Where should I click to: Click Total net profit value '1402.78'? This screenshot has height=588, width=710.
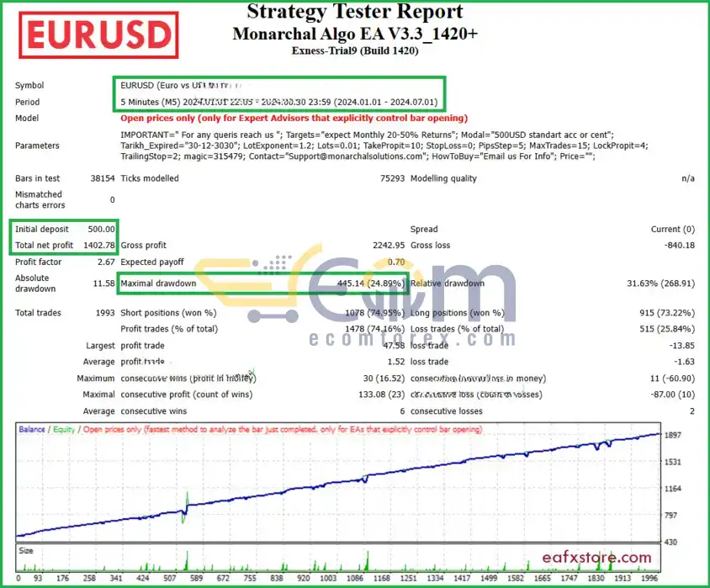click(99, 246)
